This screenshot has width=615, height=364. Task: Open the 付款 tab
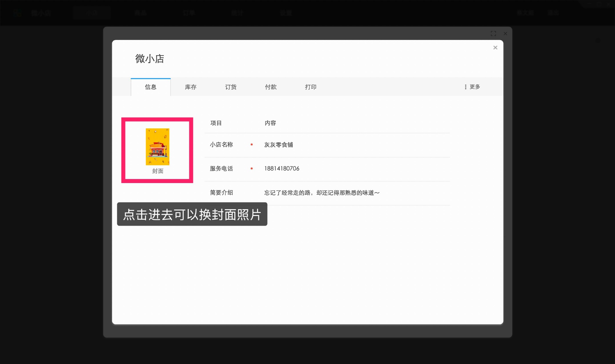point(271,87)
